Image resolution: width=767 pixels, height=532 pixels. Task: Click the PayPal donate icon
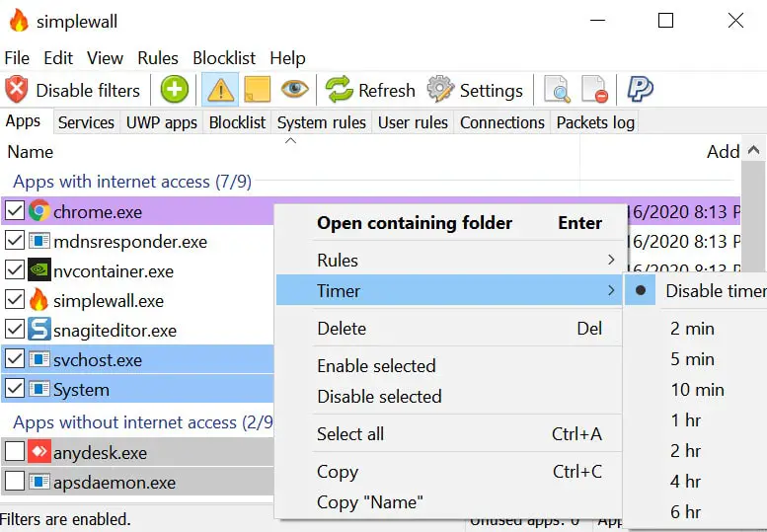pyautogui.click(x=640, y=90)
